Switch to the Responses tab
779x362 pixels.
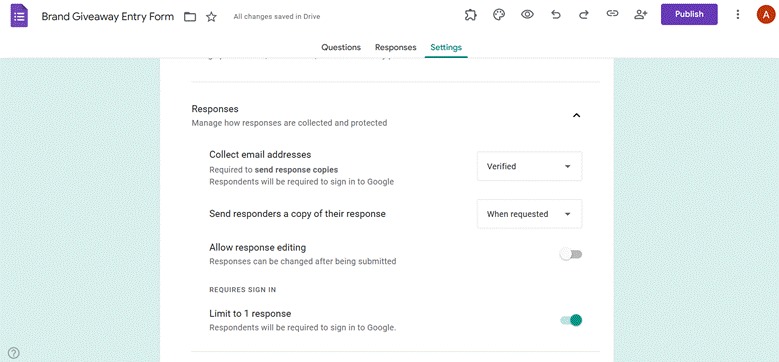(x=395, y=47)
